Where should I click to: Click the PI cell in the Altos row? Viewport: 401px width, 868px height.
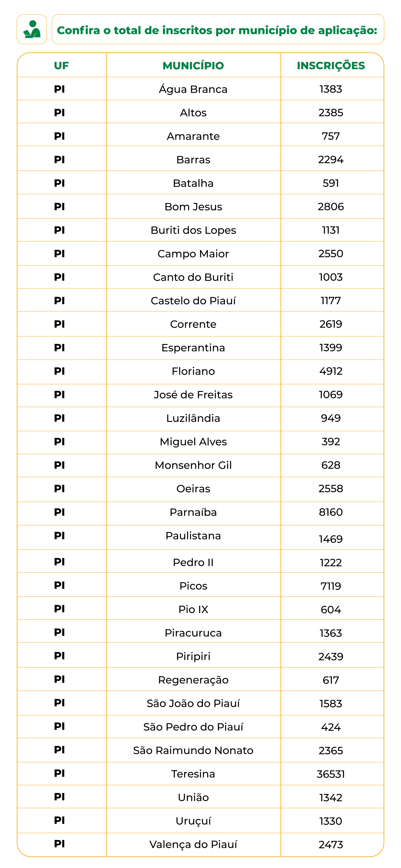coord(59,112)
